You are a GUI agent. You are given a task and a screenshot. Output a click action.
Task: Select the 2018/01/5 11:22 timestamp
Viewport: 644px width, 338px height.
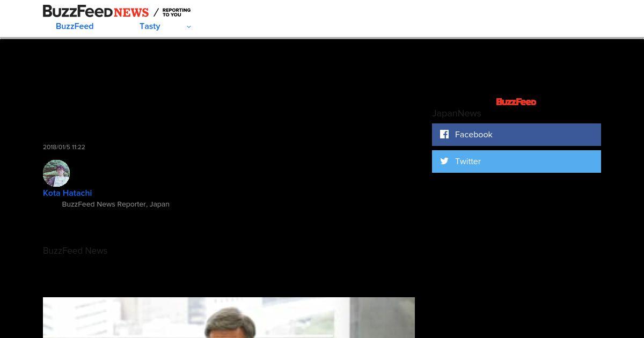(x=64, y=147)
